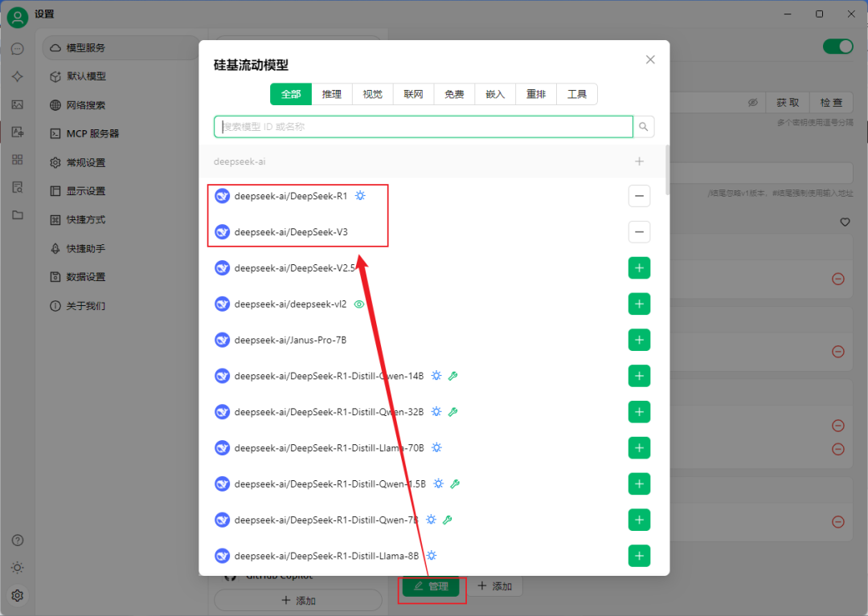Open 常规设置 settings section
This screenshot has height=616, width=868.
click(121, 162)
